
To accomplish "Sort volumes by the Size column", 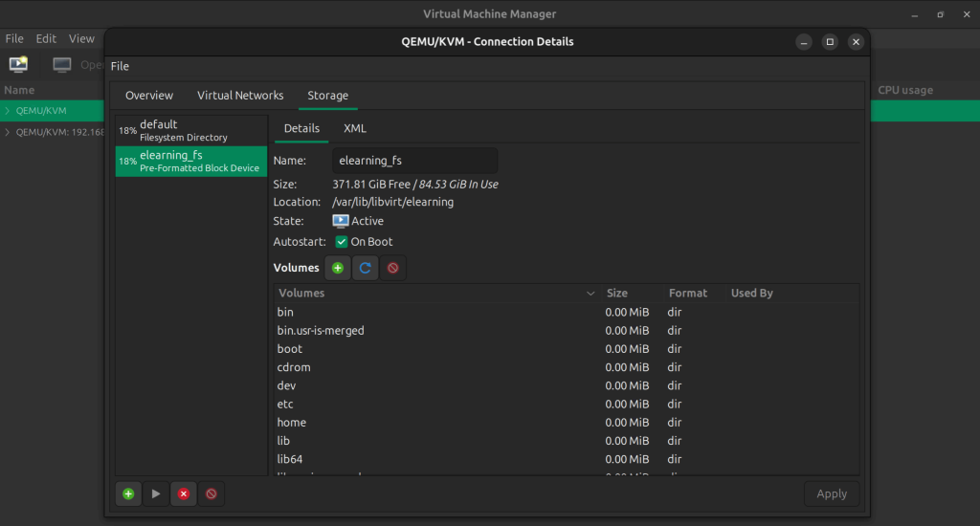I will coord(632,293).
